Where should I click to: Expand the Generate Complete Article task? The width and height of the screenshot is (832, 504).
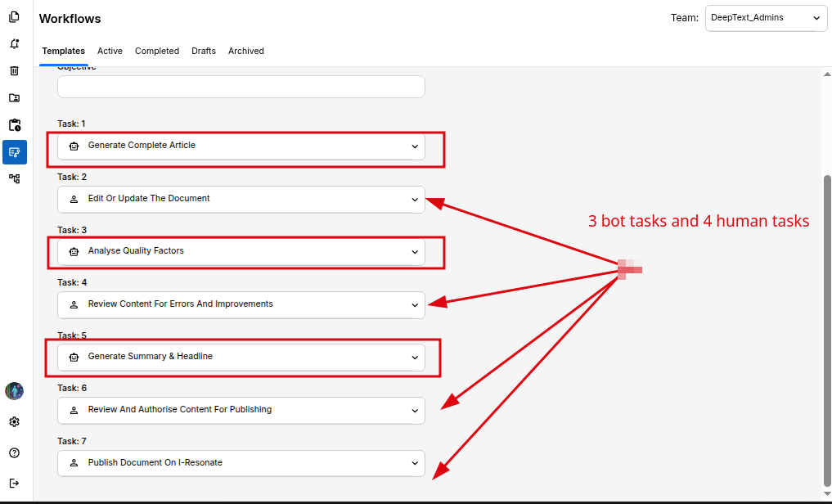point(414,146)
